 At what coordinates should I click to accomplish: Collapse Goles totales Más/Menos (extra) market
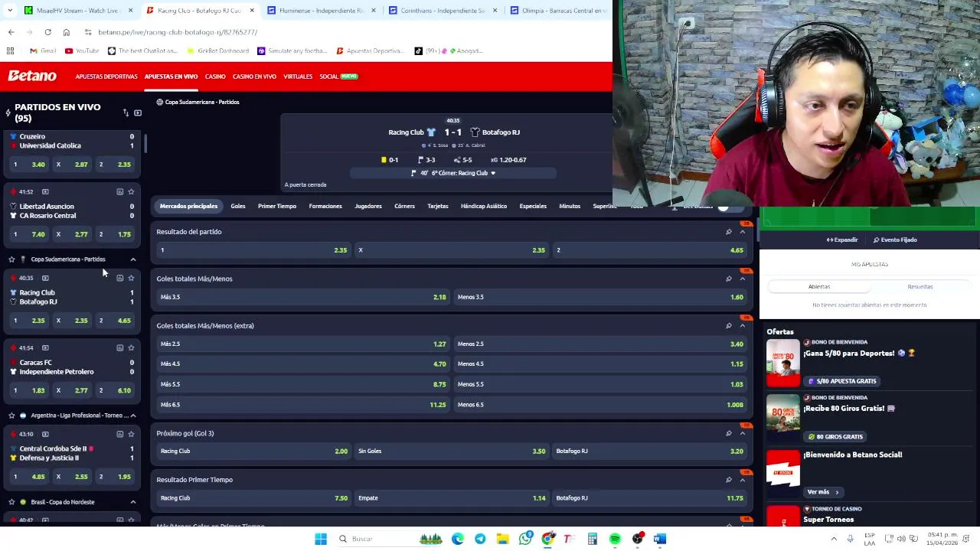[742, 326]
